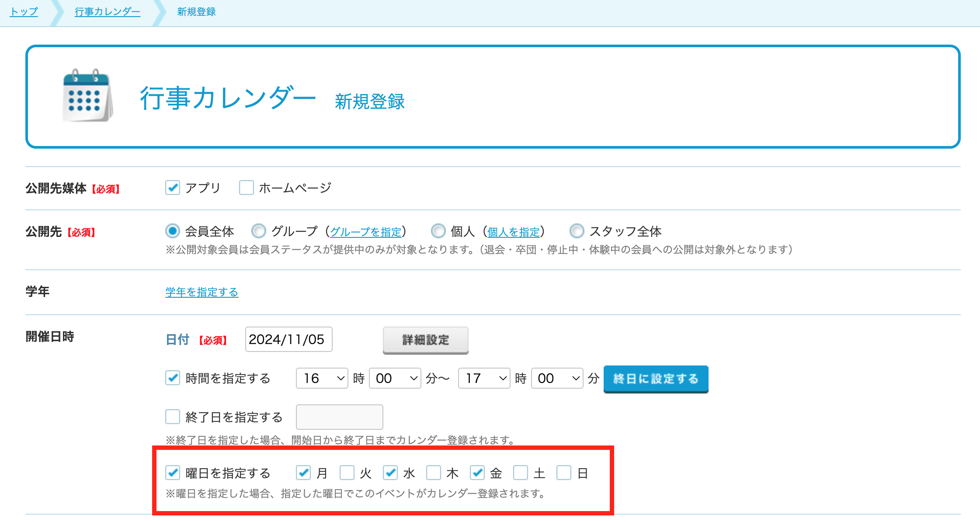
Task: Open 行事カレンダー breadcrumb link
Action: 108,12
